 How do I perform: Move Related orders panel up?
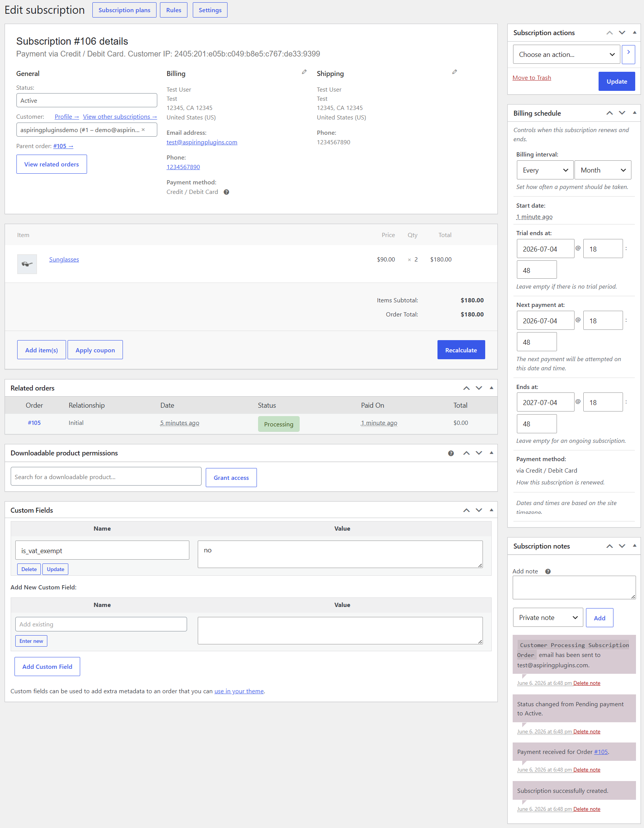[466, 388]
